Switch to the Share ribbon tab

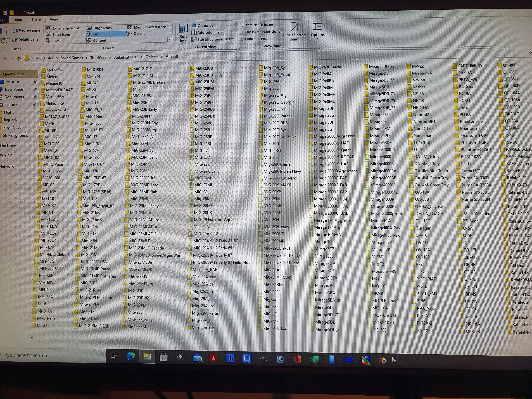(x=36, y=20)
